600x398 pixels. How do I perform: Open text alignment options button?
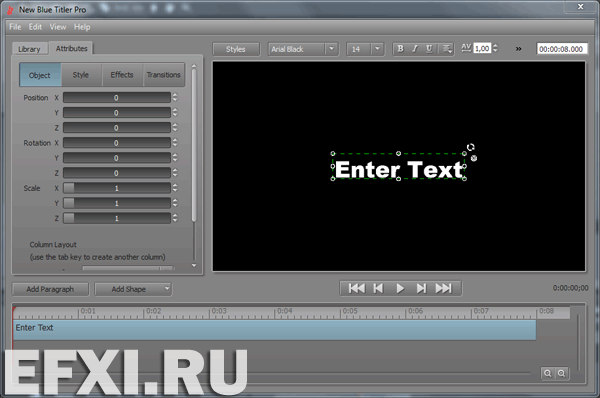pyautogui.click(x=446, y=49)
